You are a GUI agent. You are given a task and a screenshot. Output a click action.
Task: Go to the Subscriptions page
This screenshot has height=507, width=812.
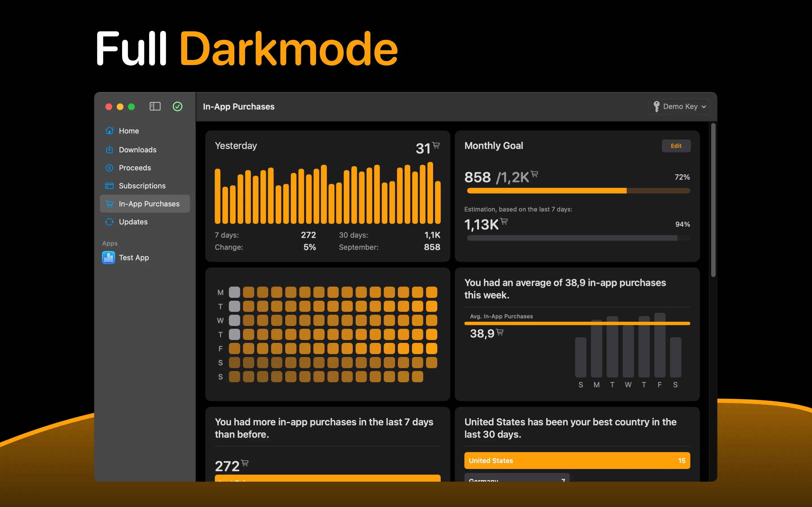(142, 186)
